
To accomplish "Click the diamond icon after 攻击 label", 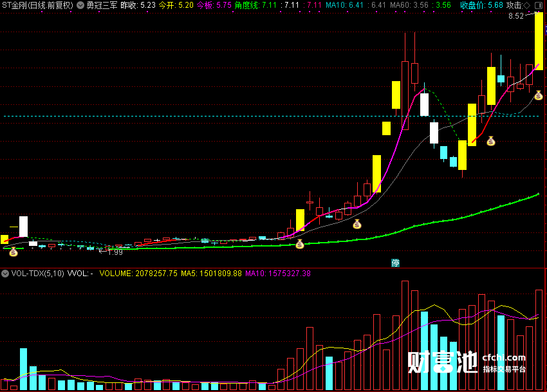I will tap(527, 5).
